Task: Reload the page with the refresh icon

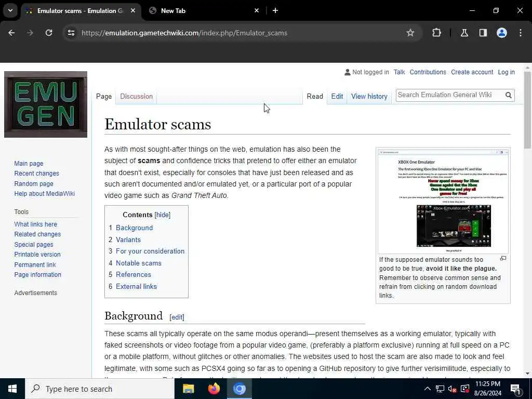Action: pyautogui.click(x=49, y=33)
